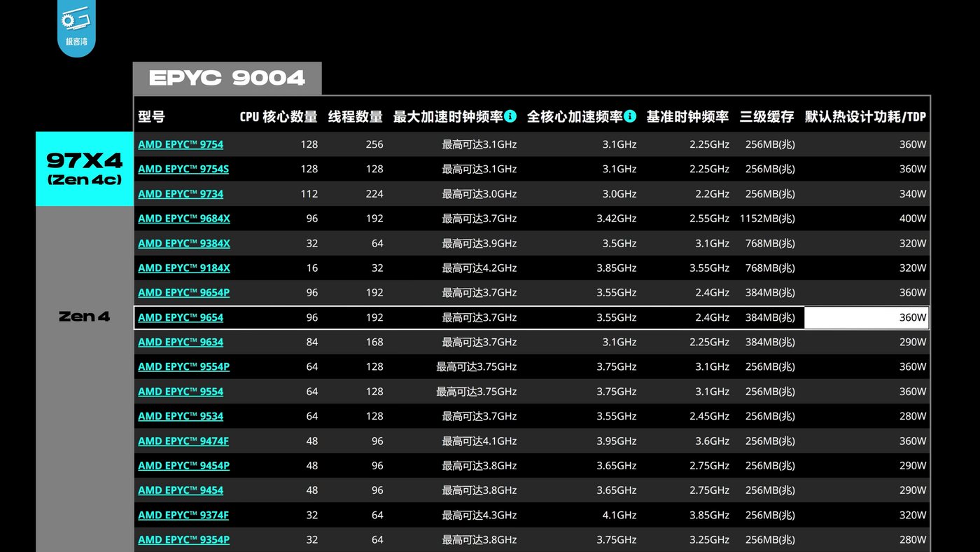Open the AMD EPYC 9654P link
This screenshot has width=980, height=552.
coord(184,293)
